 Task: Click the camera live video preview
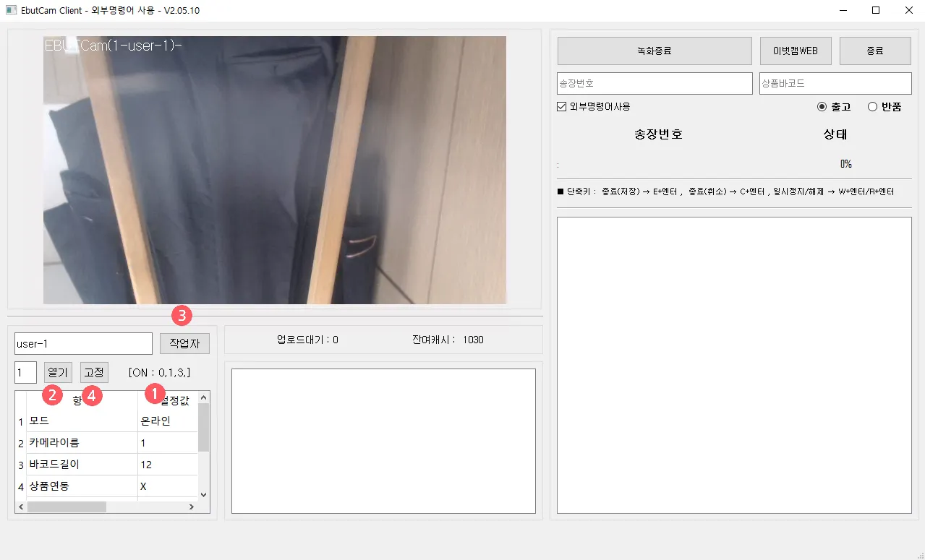pyautogui.click(x=275, y=170)
